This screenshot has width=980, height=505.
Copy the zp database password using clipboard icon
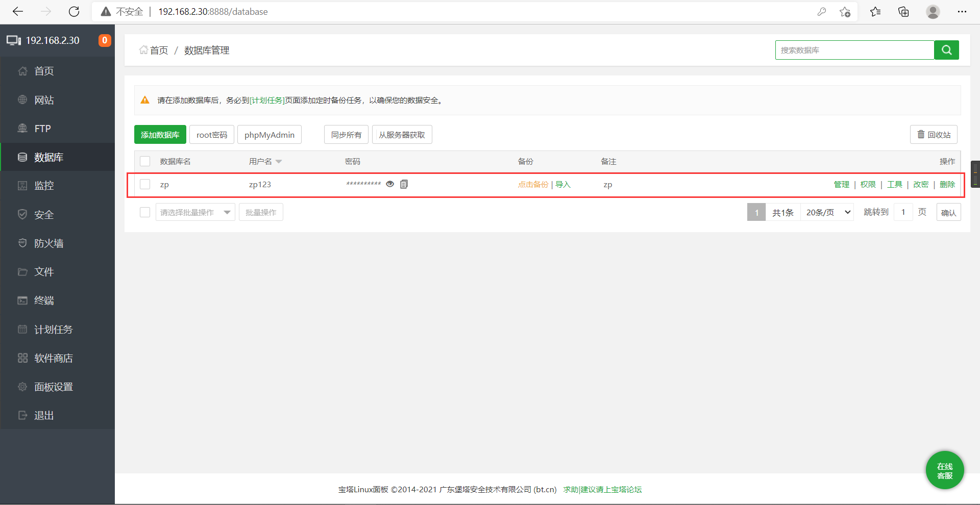coord(404,184)
